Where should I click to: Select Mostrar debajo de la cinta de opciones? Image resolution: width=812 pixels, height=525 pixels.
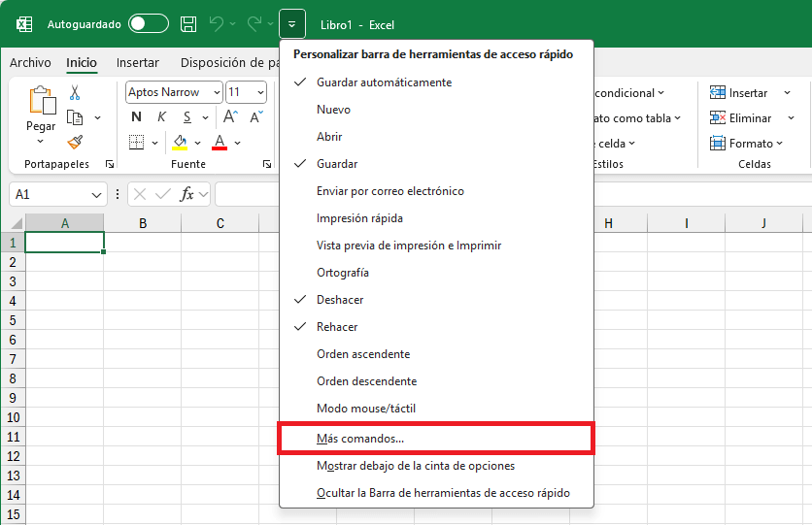[x=436, y=466]
